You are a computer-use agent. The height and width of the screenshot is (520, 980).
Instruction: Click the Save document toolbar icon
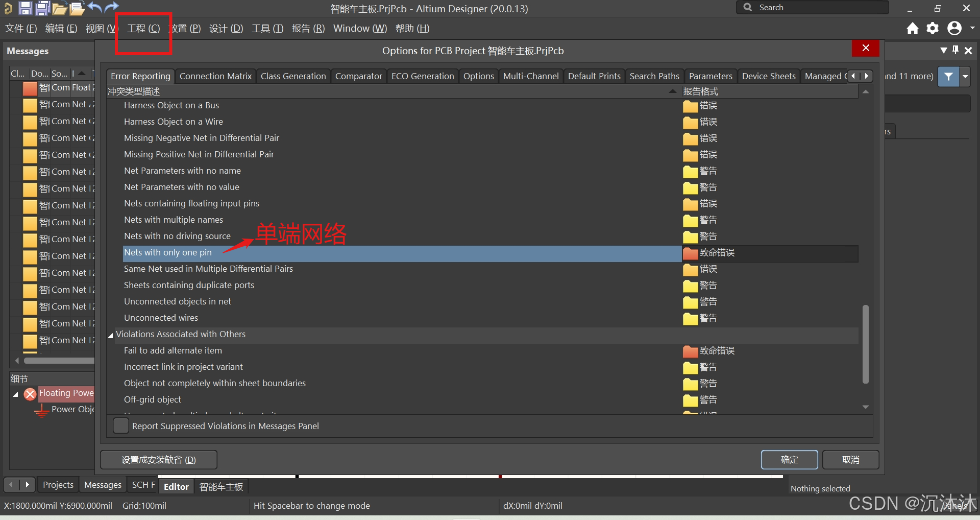click(x=25, y=8)
